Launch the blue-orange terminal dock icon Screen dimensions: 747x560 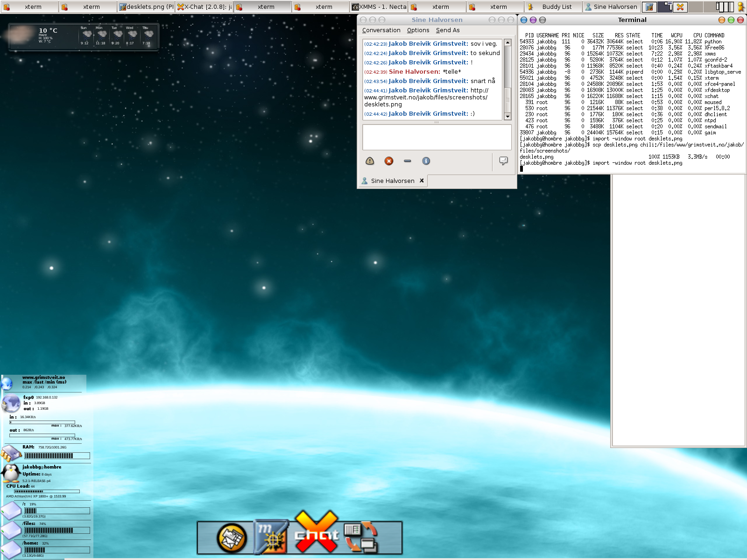coord(271,537)
